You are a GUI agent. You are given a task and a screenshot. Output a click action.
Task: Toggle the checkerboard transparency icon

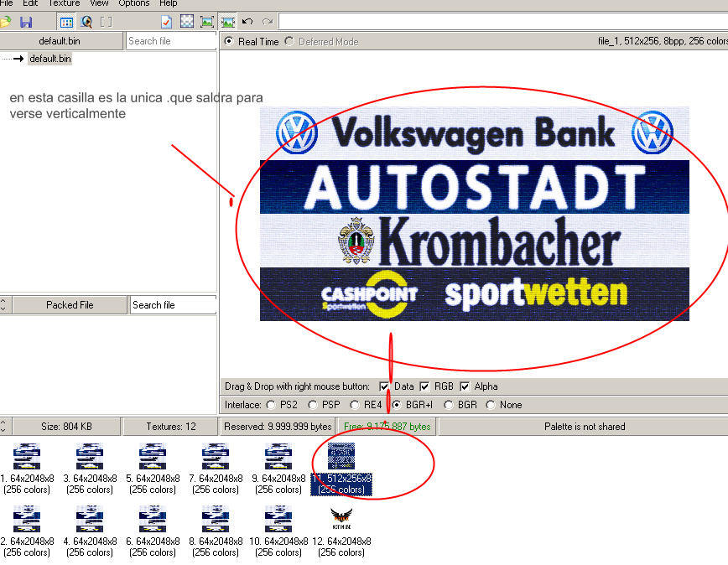(187, 21)
